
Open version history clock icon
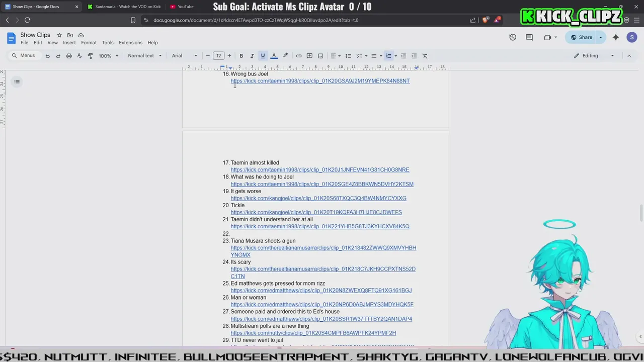513,37
